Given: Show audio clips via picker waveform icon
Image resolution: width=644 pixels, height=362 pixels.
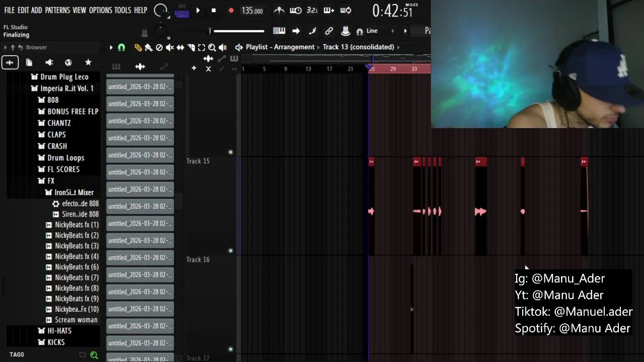Looking at the screenshot, I should (140, 66).
